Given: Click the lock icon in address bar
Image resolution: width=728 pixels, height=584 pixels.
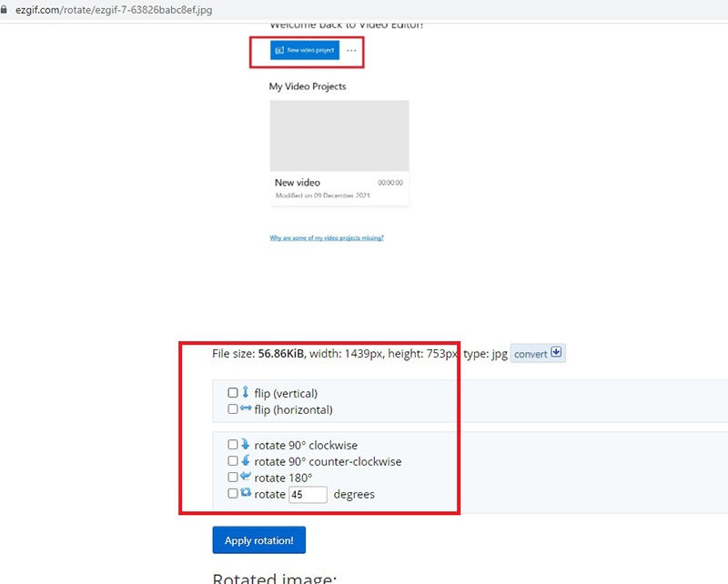Looking at the screenshot, I should (5, 9).
